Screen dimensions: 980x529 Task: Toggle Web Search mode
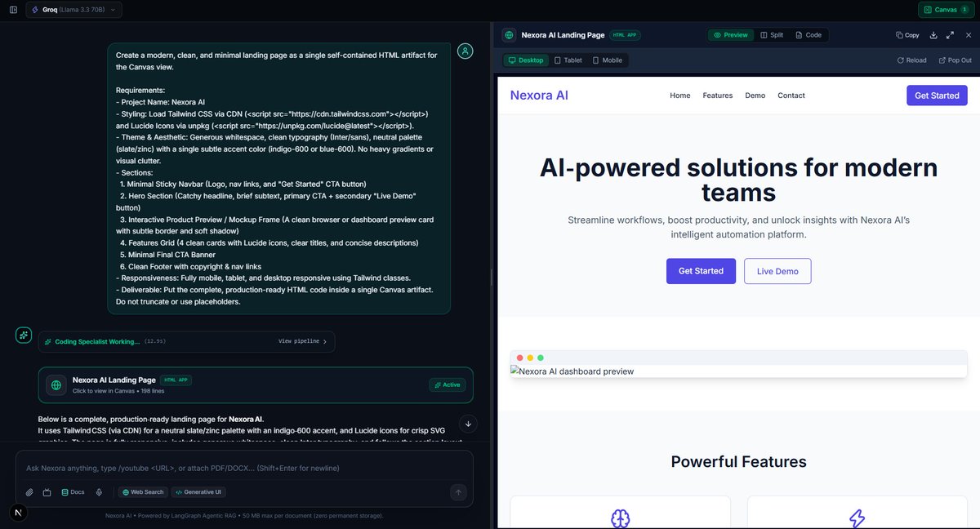point(143,492)
